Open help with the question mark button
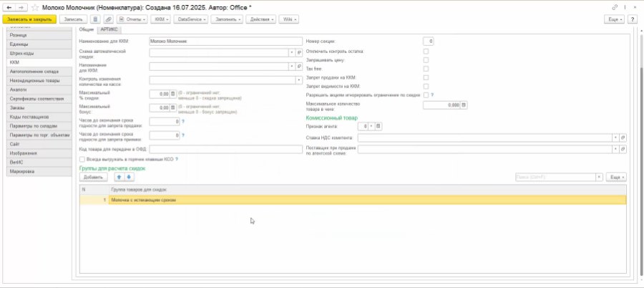This screenshot has width=644, height=288. (633, 19)
